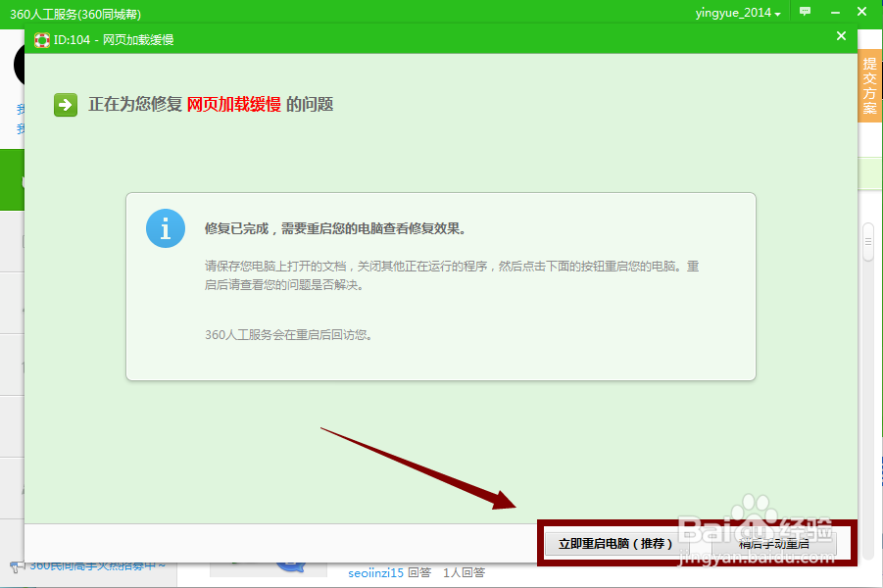This screenshot has width=883, height=588.
Task: Click the red 网页加载缓慢 text
Action: pos(233,105)
